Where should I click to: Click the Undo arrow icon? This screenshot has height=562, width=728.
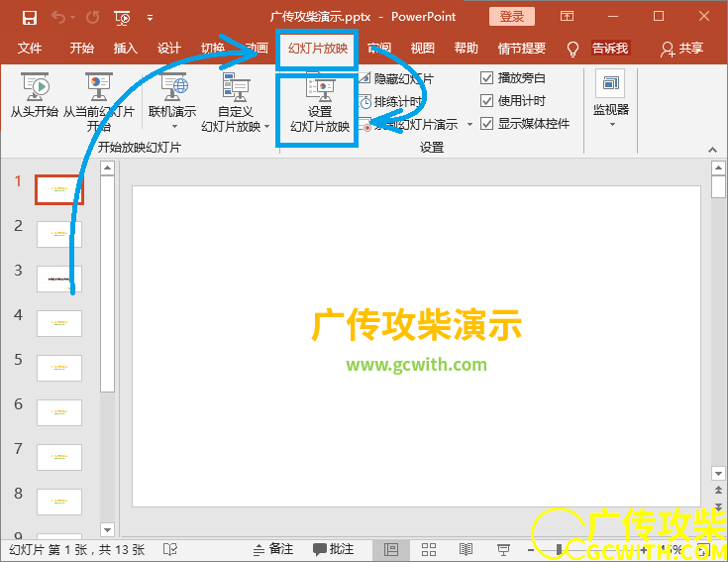[x=58, y=18]
